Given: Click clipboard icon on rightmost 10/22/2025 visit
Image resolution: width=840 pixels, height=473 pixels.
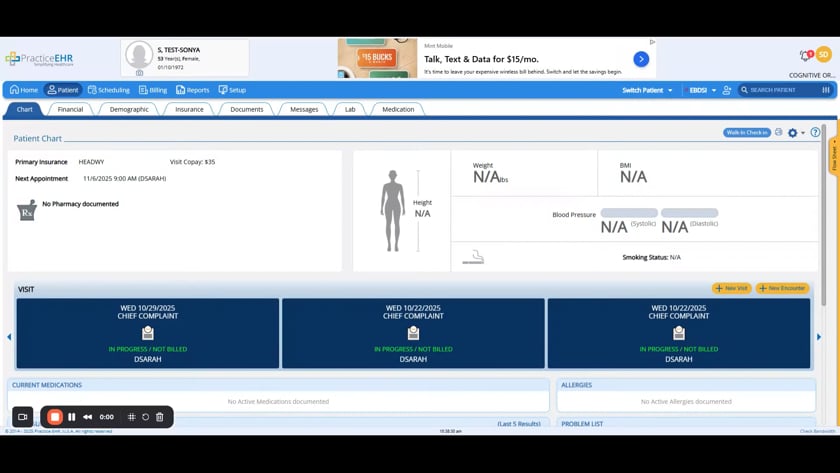Looking at the screenshot, I should tap(679, 333).
